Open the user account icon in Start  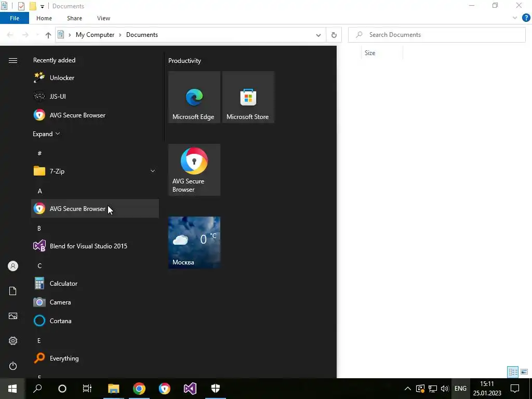click(13, 266)
